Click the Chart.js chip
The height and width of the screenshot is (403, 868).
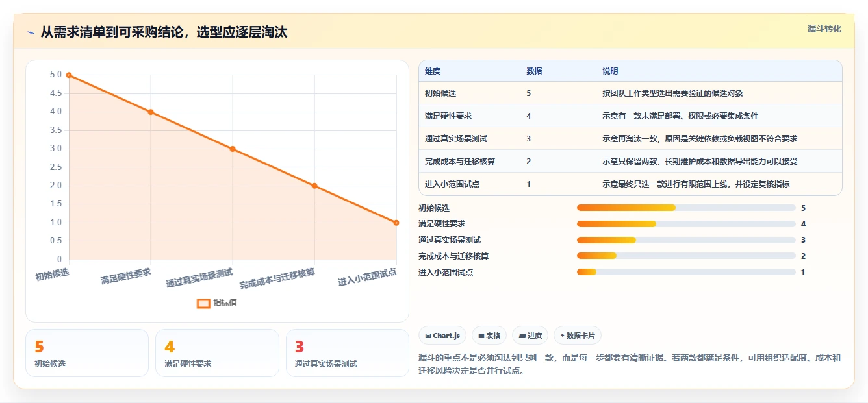(x=442, y=336)
